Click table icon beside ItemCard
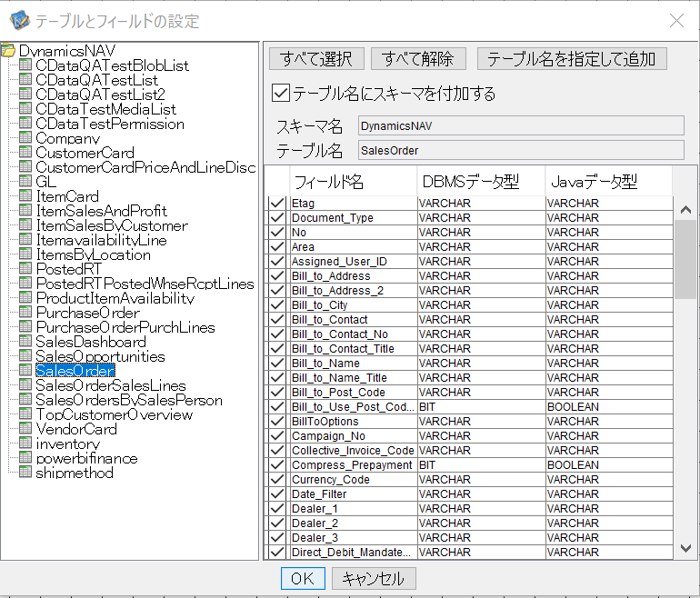This screenshot has height=598, width=700. (25, 195)
